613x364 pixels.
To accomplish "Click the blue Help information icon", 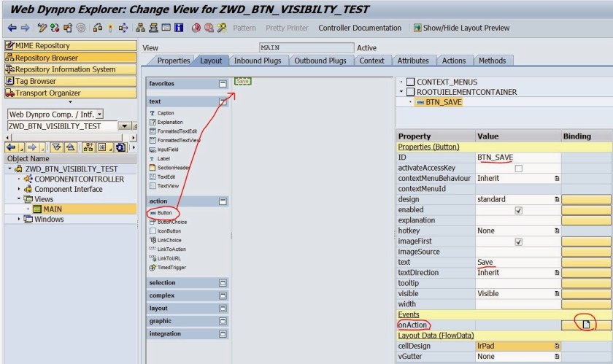I will coord(179,28).
